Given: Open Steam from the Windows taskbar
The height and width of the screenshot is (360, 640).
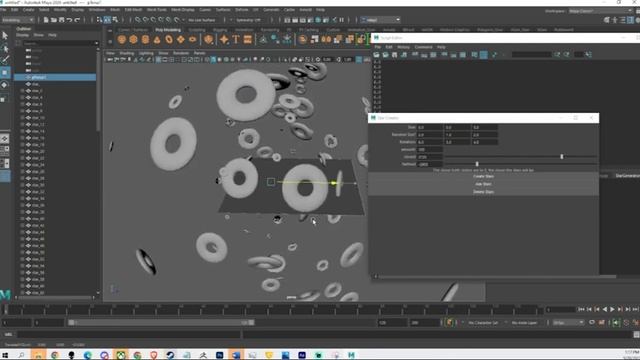Looking at the screenshot, I should coord(170,355).
